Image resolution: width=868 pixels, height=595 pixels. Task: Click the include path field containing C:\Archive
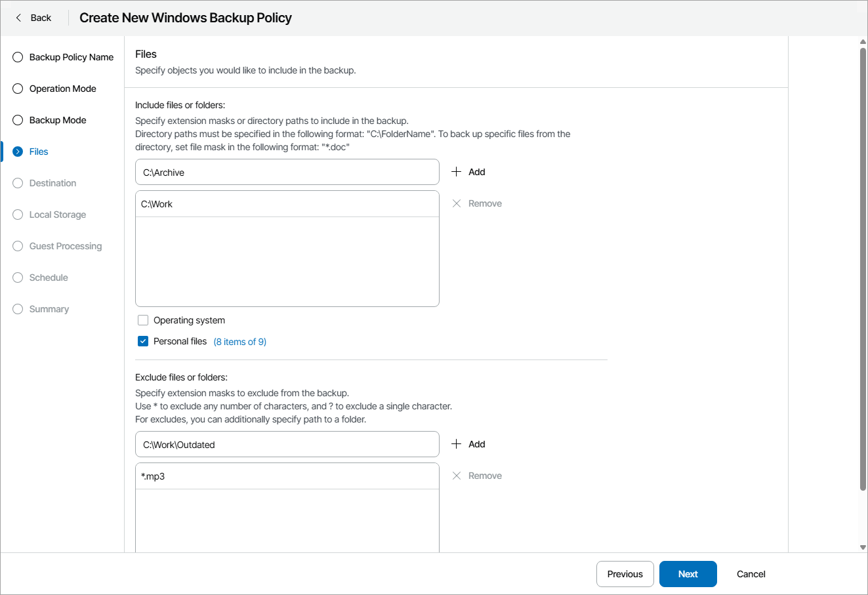pyautogui.click(x=287, y=173)
